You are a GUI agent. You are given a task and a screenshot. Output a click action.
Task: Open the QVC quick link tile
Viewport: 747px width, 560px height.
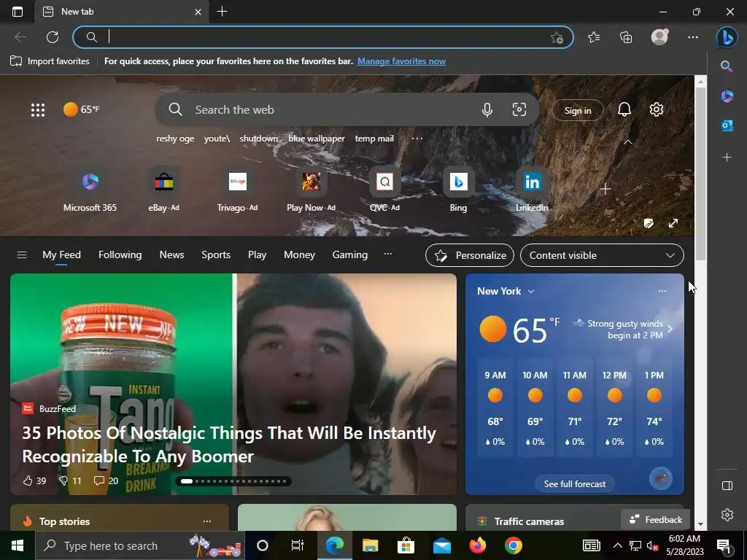click(x=384, y=190)
